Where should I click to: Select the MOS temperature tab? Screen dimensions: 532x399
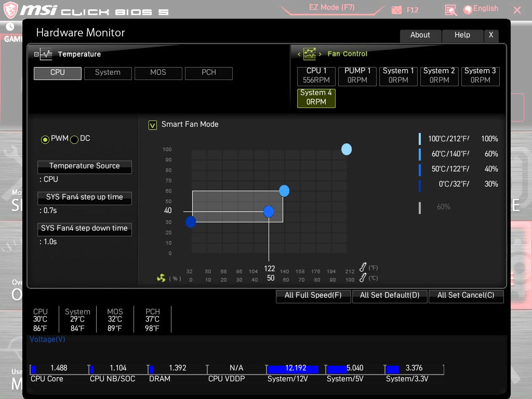158,73
